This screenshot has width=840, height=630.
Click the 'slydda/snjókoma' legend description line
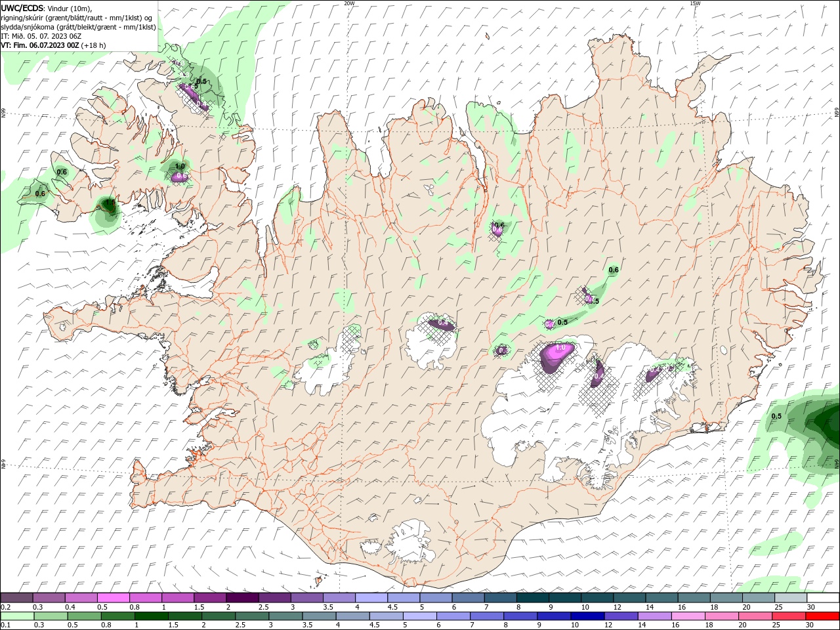(78, 27)
